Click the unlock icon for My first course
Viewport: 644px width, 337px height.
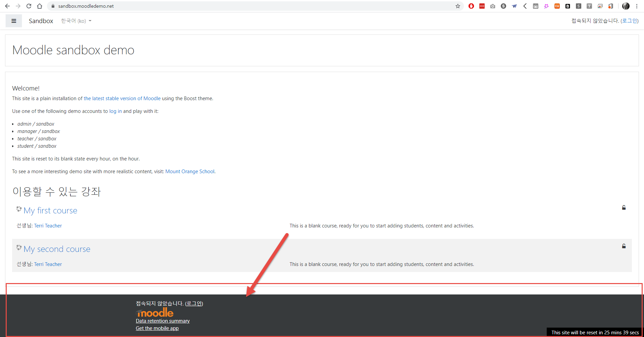[x=624, y=208]
